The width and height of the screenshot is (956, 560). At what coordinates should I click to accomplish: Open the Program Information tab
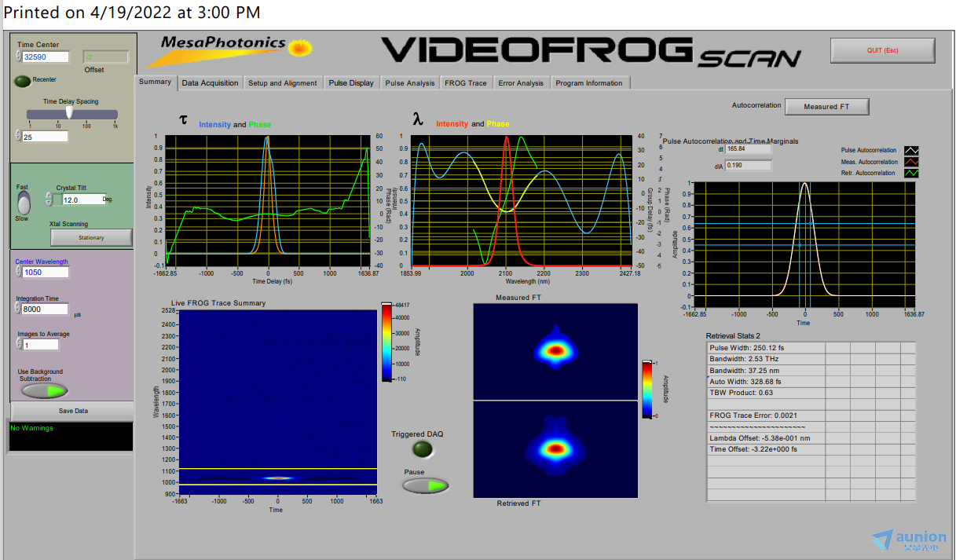(x=589, y=82)
